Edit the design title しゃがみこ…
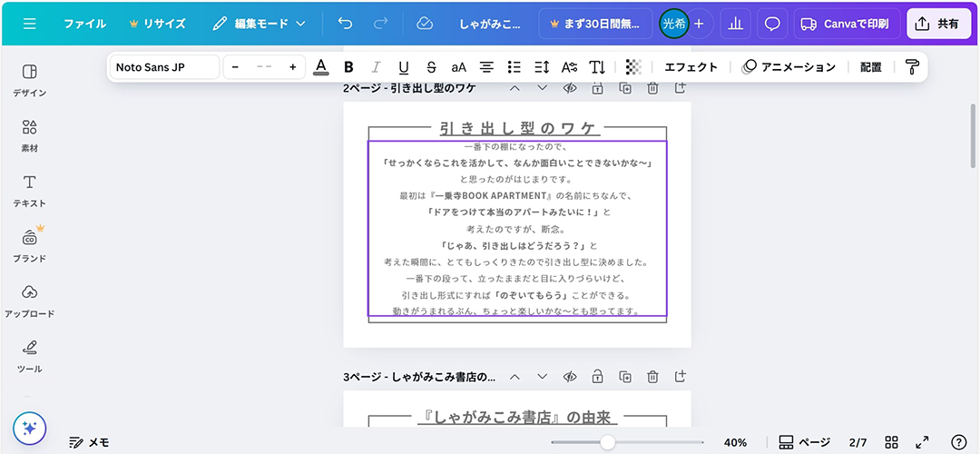This screenshot has width=980, height=454. [489, 24]
